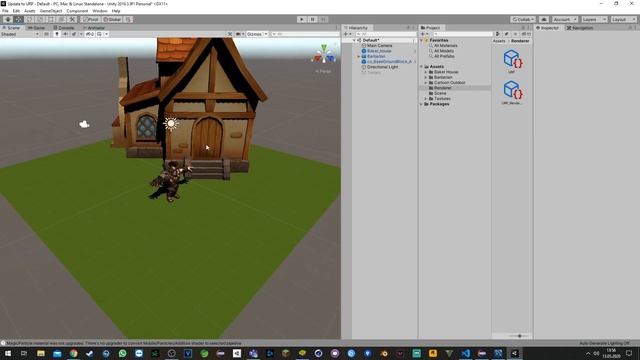Open the Component menu

point(77,11)
